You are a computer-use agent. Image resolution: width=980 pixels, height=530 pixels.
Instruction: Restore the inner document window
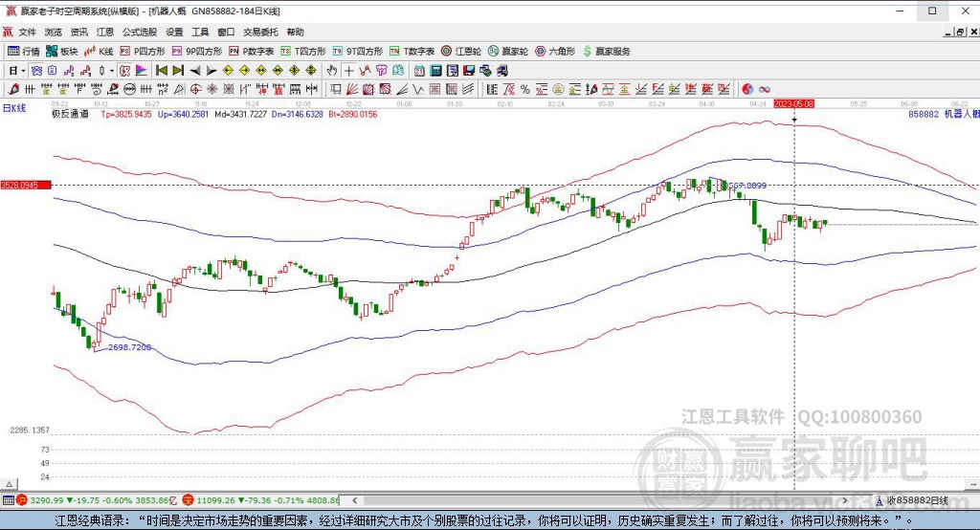click(961, 32)
